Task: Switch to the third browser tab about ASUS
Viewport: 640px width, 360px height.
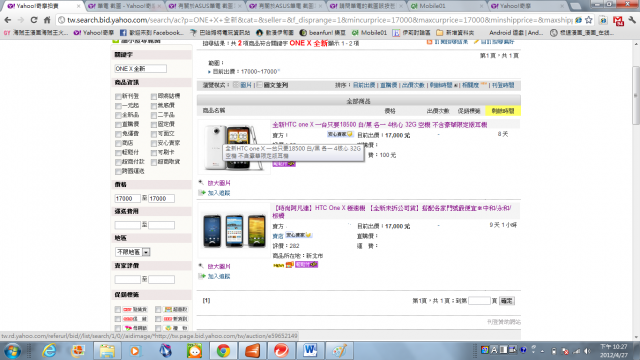Action: point(205,6)
